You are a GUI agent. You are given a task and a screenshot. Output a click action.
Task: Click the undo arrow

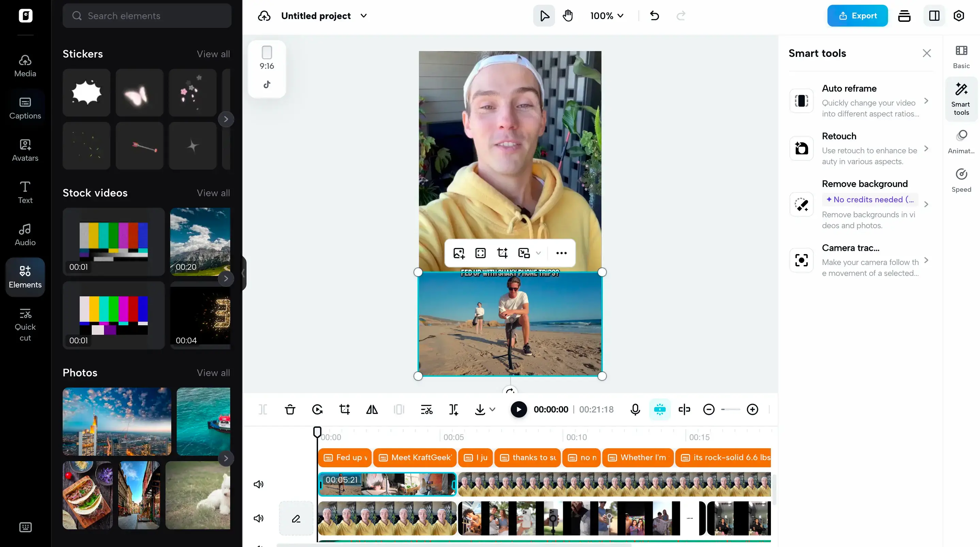[654, 16]
